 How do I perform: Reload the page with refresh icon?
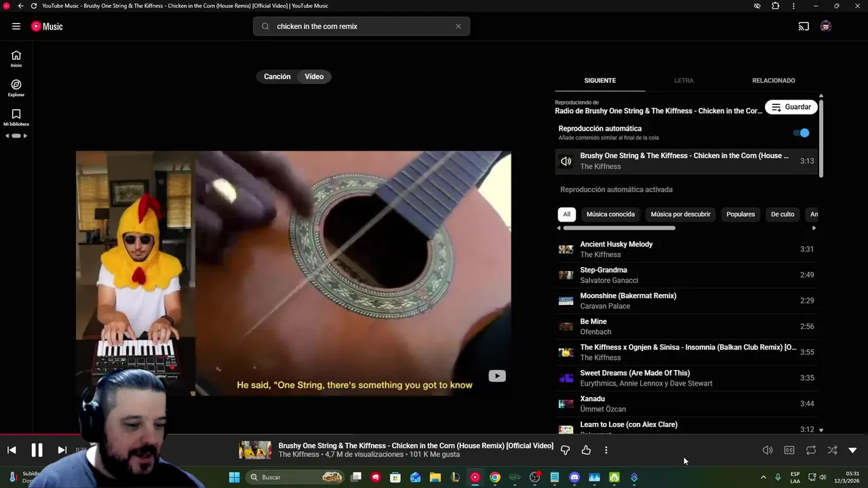(x=33, y=6)
